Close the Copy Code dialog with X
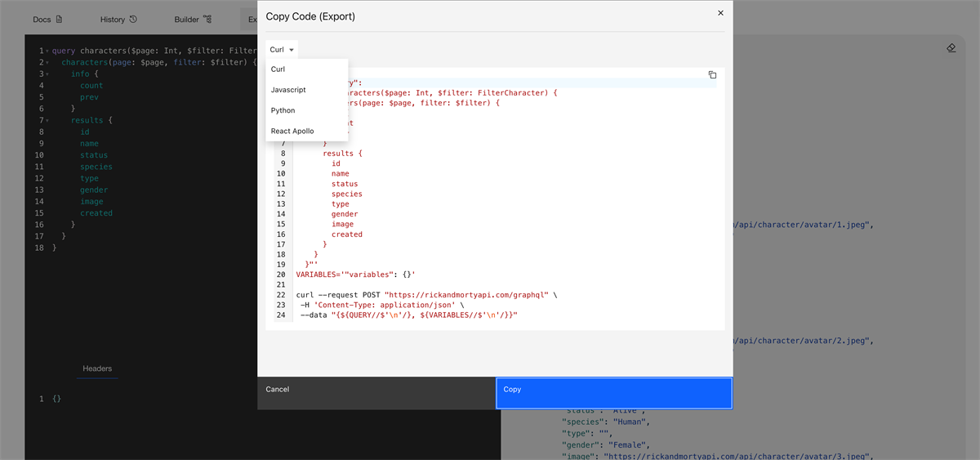The image size is (980, 460). coord(719,13)
